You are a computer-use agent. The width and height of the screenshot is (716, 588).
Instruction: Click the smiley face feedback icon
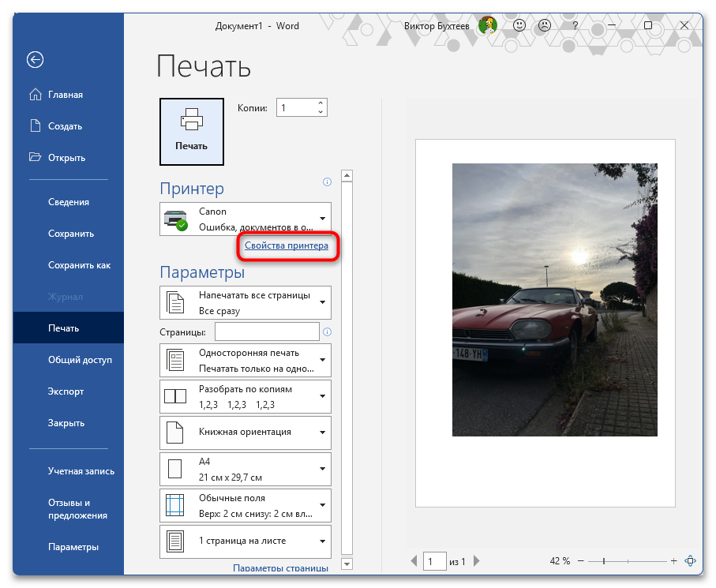tap(519, 25)
